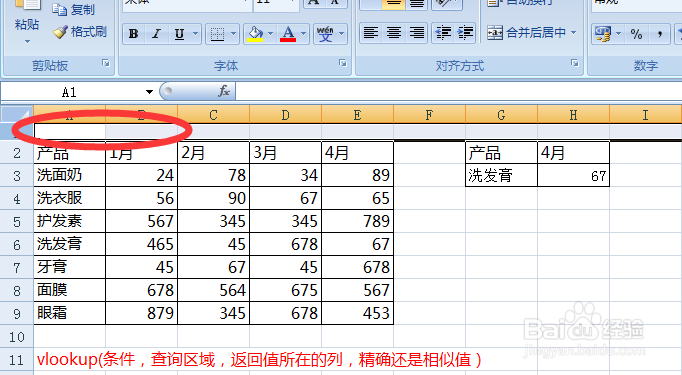Click the decrease indent icon
Screen dimensions: 682x375
point(443,33)
